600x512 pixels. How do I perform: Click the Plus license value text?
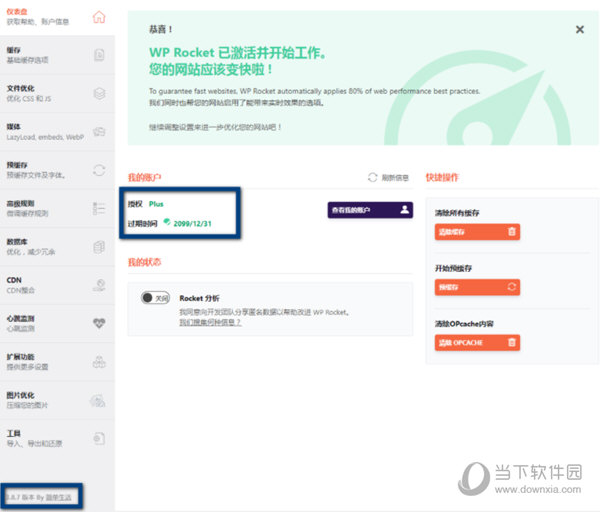pyautogui.click(x=156, y=204)
